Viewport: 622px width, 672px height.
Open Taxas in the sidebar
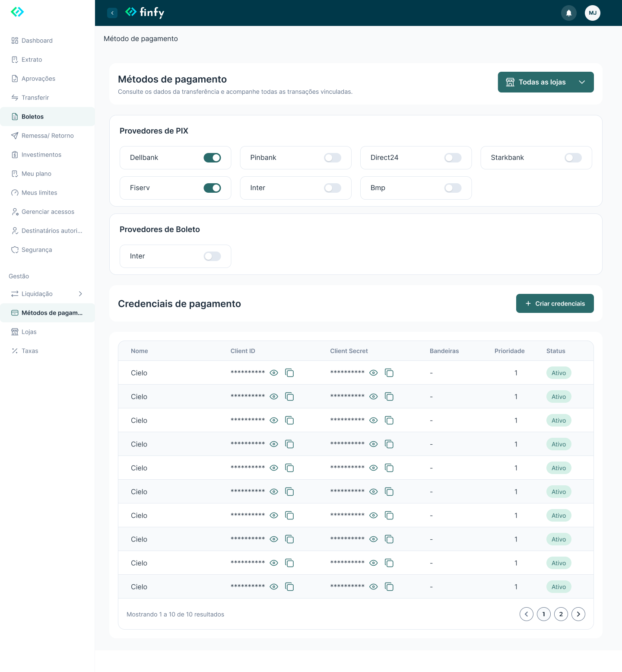[48, 351]
